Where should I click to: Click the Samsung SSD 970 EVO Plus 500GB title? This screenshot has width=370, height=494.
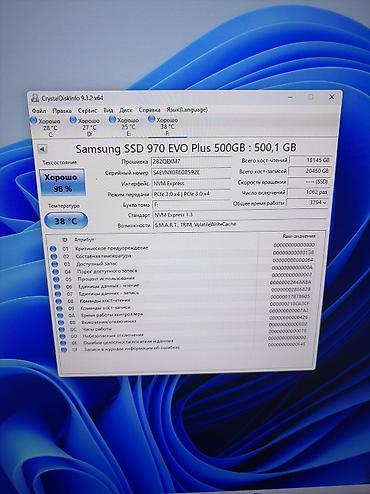coord(186,148)
